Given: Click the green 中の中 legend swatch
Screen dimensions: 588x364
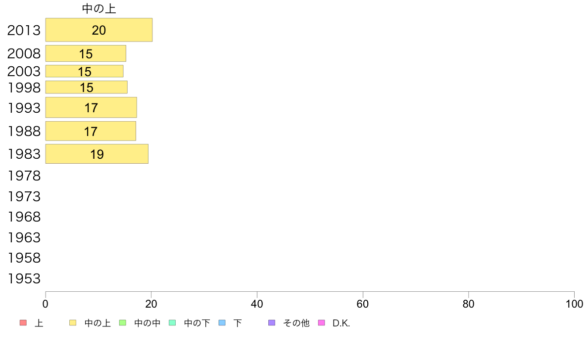Looking at the screenshot, I should 123,323.
